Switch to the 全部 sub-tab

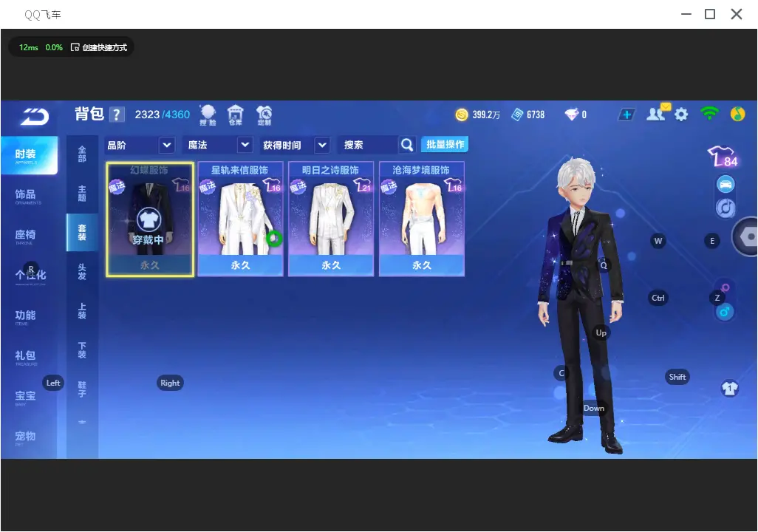click(x=82, y=154)
